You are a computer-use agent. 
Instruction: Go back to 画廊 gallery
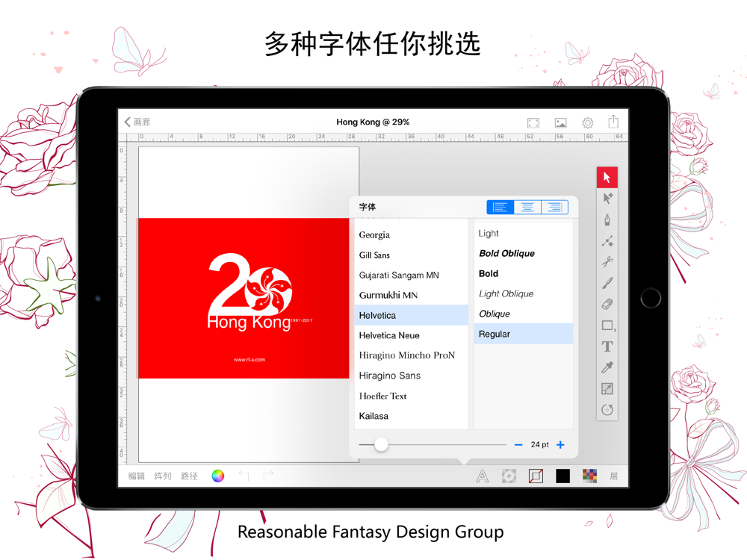[x=137, y=122]
